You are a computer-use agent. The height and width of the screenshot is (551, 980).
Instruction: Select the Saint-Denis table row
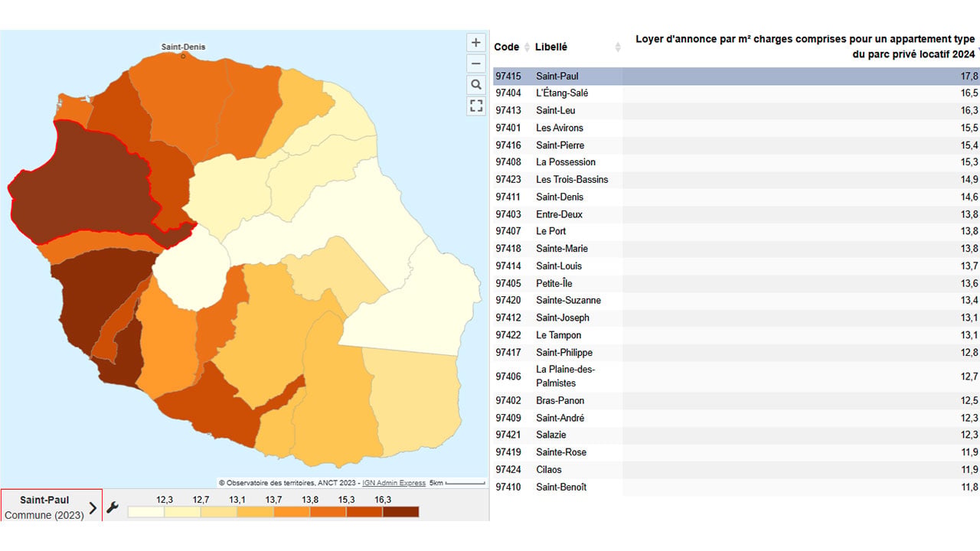[x=736, y=197]
